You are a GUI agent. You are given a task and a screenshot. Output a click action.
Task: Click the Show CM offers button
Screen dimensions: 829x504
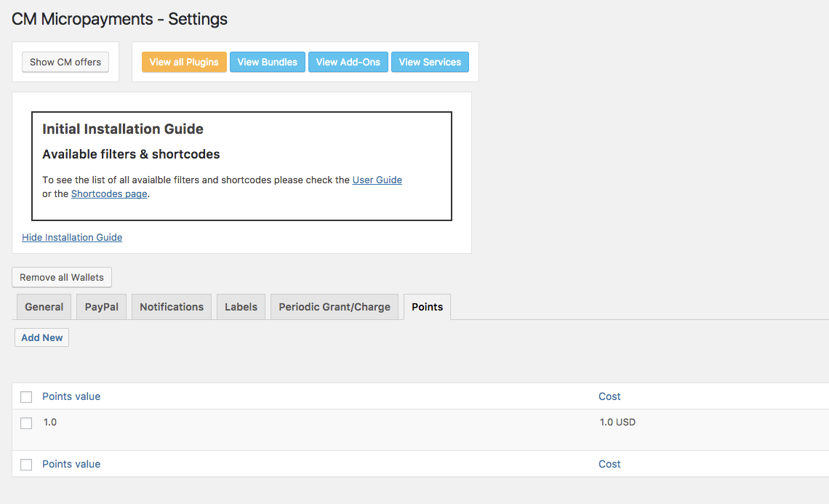coord(65,62)
